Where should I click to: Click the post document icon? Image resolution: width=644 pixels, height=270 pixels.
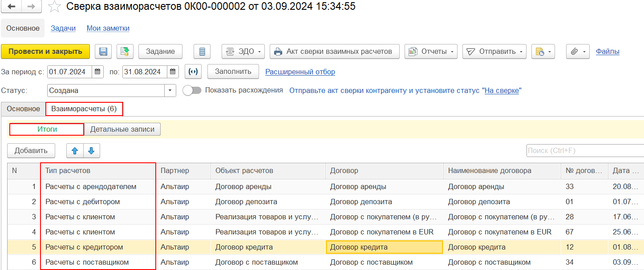pyautogui.click(x=125, y=52)
